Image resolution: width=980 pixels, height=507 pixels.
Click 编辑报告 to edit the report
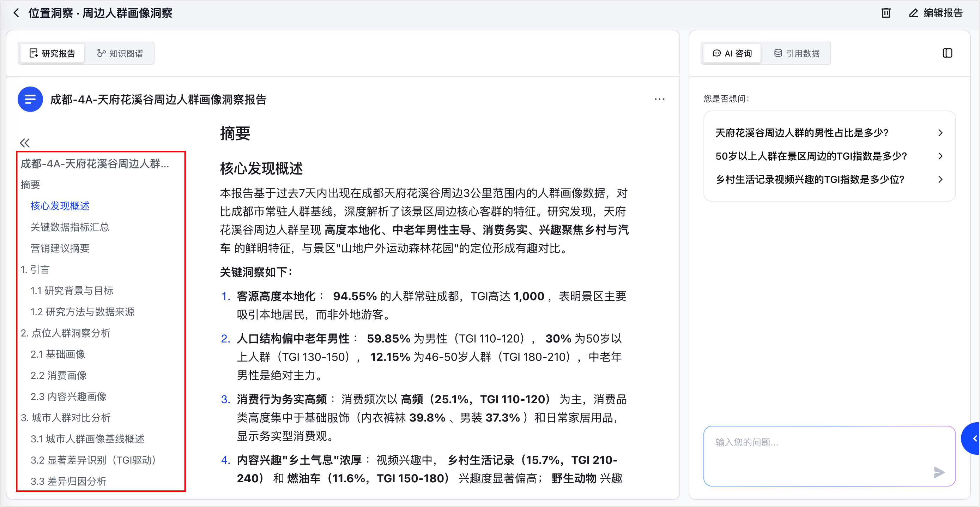[x=936, y=13]
